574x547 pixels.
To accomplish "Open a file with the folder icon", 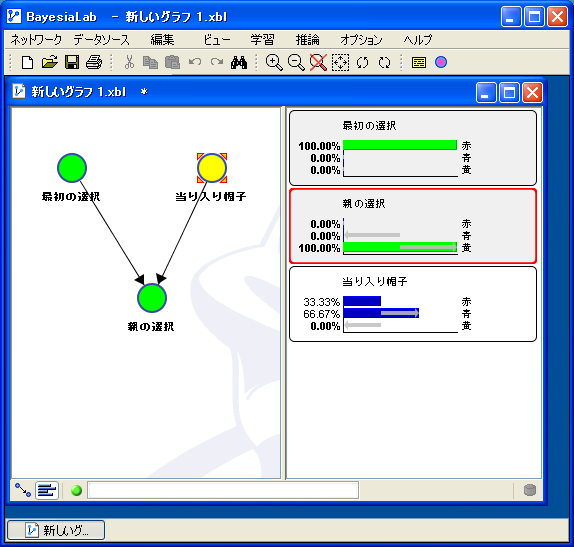I will coord(50,62).
